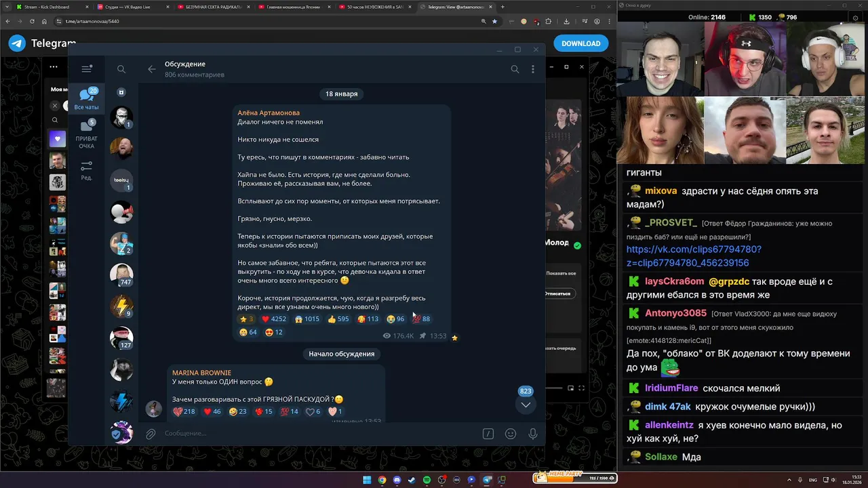Click the heart reaction showing 4252
Screen dimensions: 868x488
[x=274, y=319]
